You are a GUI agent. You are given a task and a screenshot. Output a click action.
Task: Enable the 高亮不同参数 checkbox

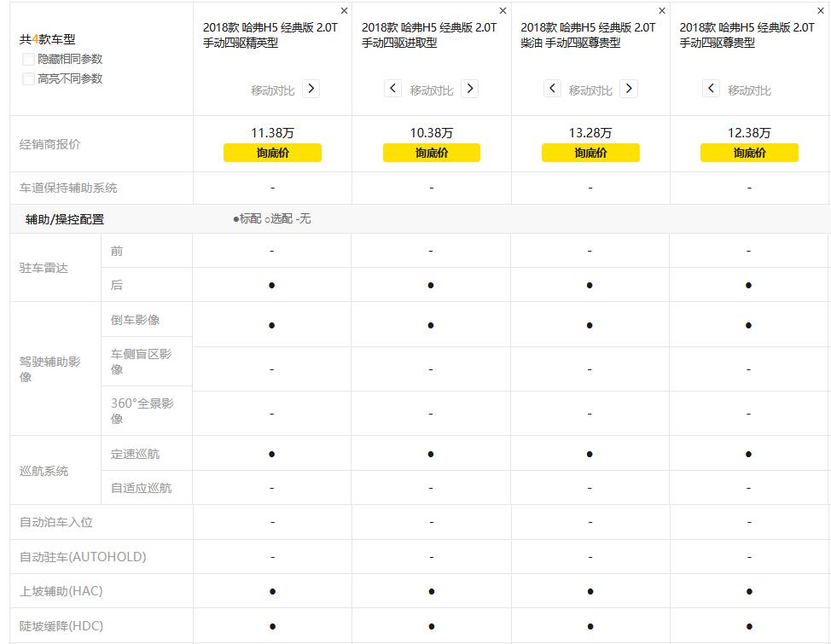point(27,78)
